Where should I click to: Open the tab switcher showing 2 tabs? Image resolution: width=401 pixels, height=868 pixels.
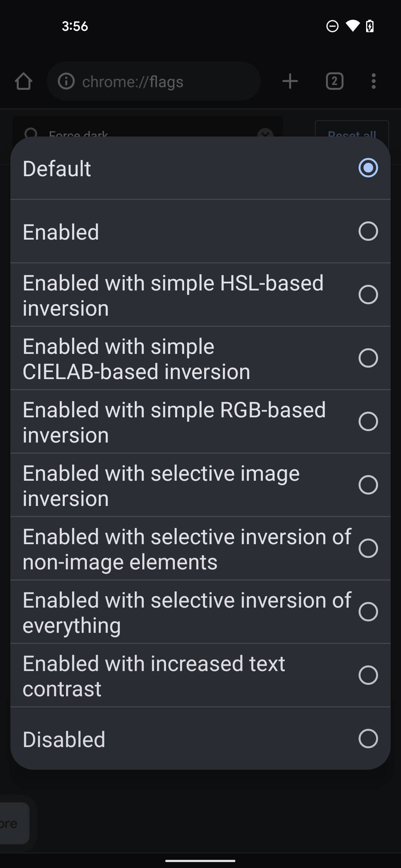(x=335, y=81)
